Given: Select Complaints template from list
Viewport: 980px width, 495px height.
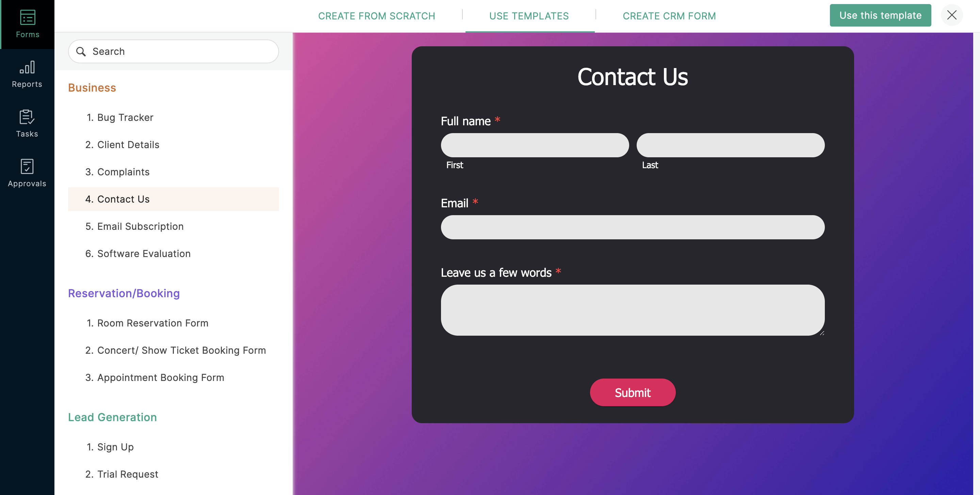Looking at the screenshot, I should 124,171.
